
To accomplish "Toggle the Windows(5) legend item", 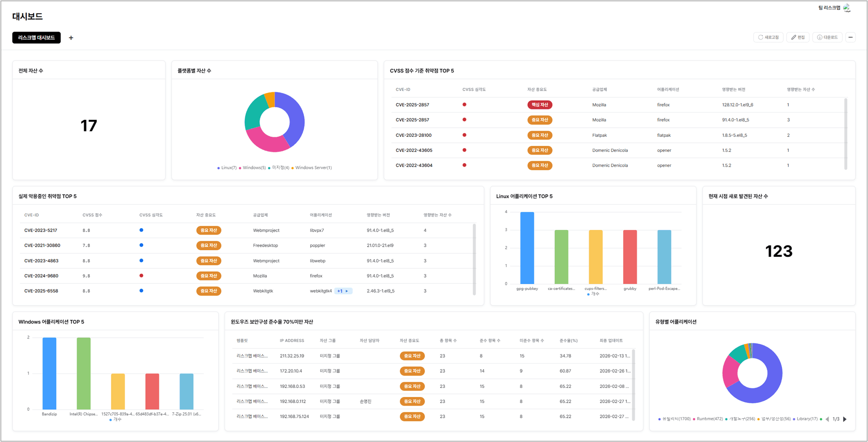I will coord(252,168).
